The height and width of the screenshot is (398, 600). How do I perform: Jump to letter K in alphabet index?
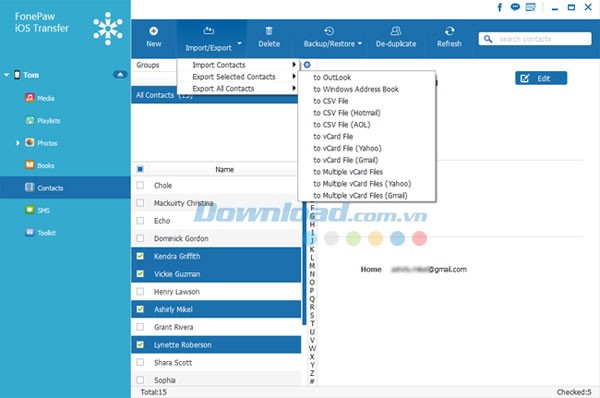[x=312, y=249]
